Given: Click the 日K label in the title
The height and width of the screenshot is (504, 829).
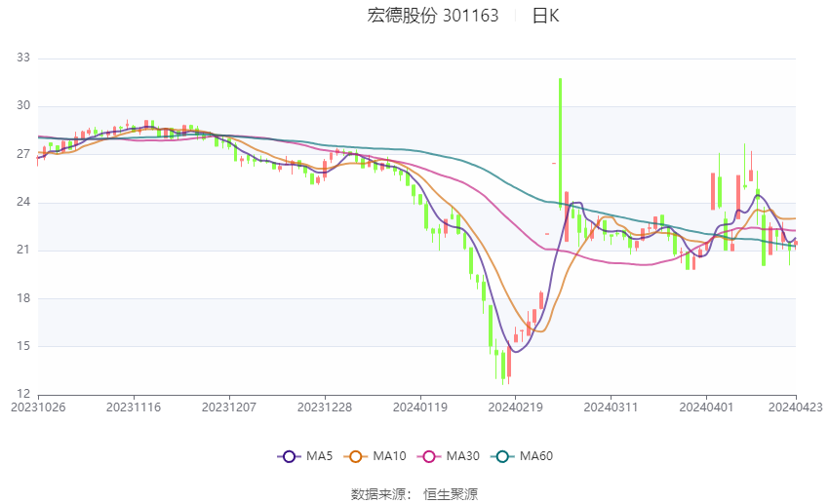Looking at the screenshot, I should [545, 16].
